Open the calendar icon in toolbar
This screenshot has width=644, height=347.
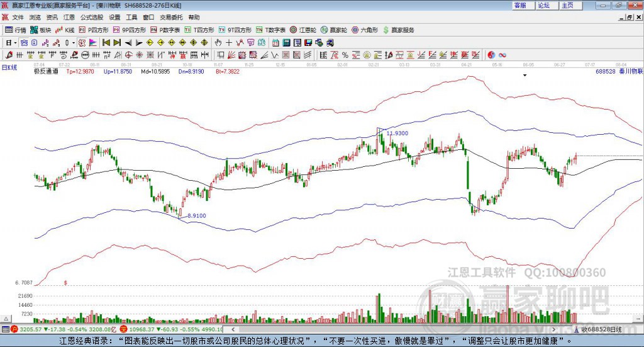pos(275,43)
